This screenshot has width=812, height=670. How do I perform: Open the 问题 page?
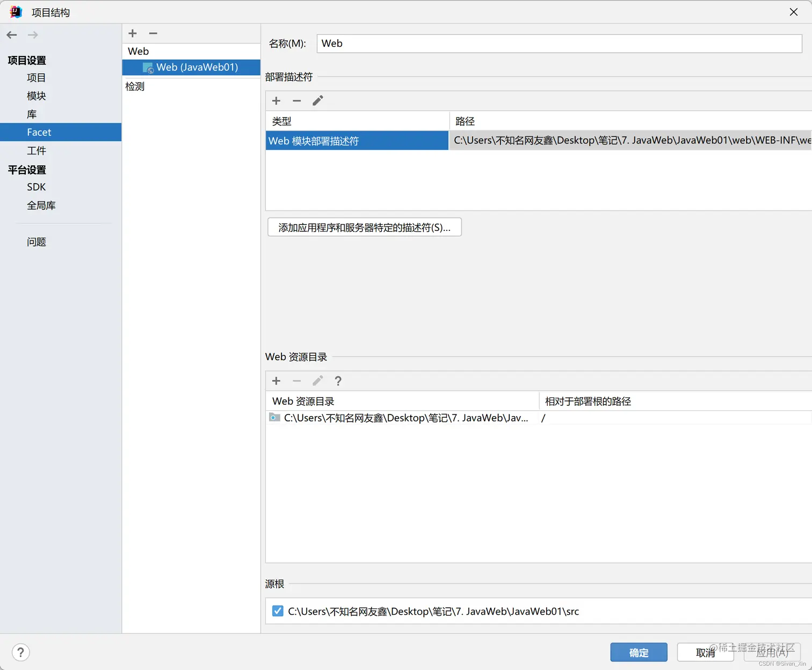point(36,242)
